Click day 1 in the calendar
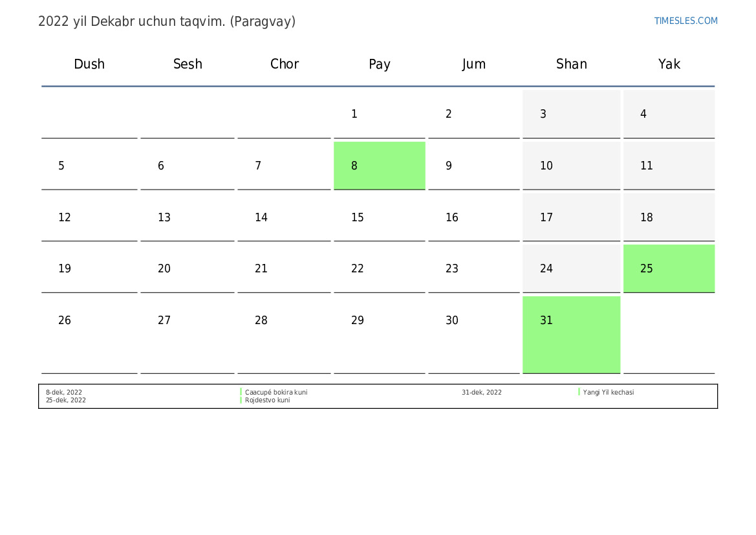Screen dimensions: 756x535 380,114
